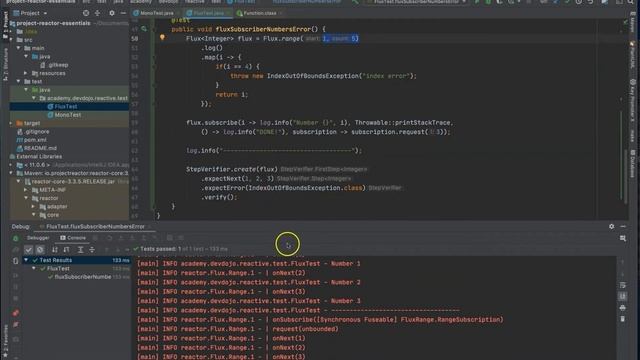Image resolution: width=640 pixels, height=360 pixels.
Task: Click the light bulb intention icon in gutter
Action: click(x=162, y=38)
